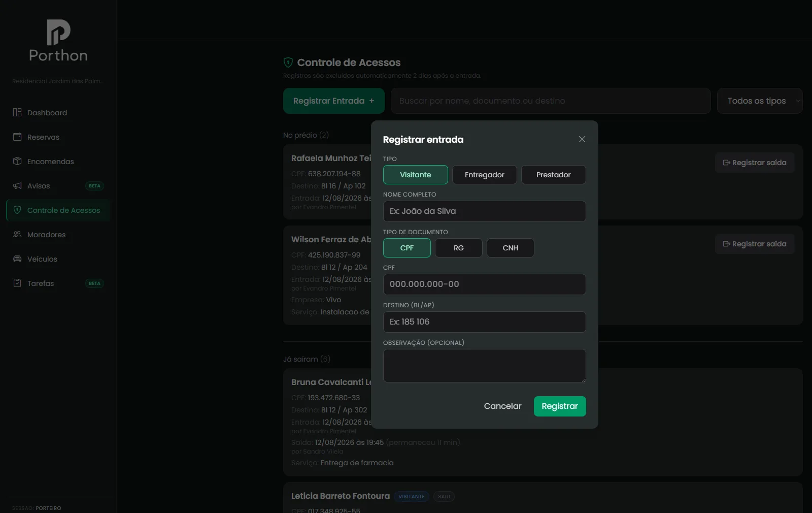
Task: Click the Moradores people icon
Action: tap(17, 234)
